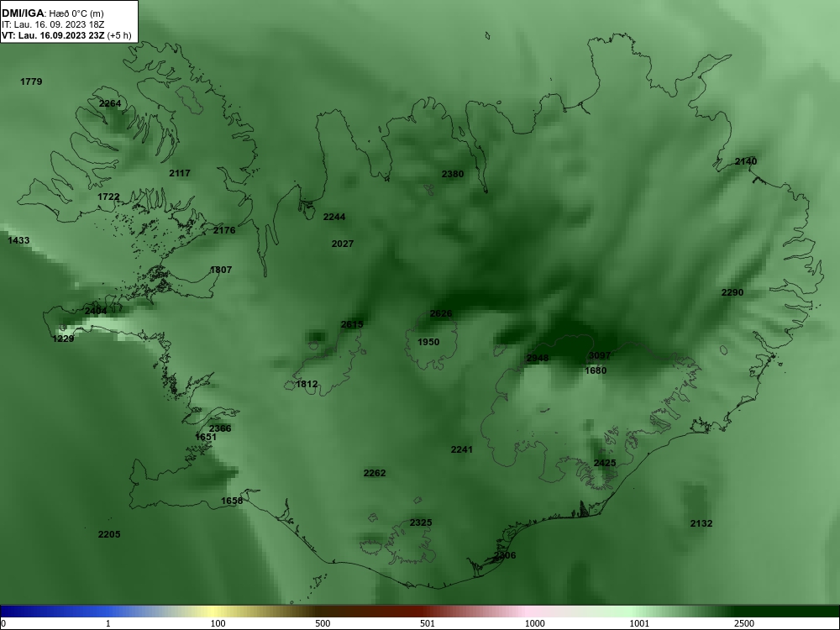Select the 1950 value on Hofsjökull
840x630 pixels.
[428, 342]
